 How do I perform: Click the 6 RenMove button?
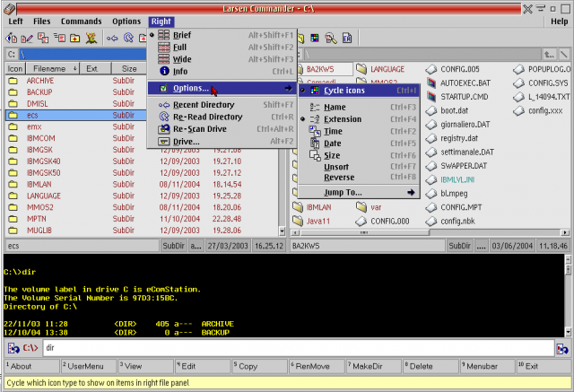[x=317, y=366]
